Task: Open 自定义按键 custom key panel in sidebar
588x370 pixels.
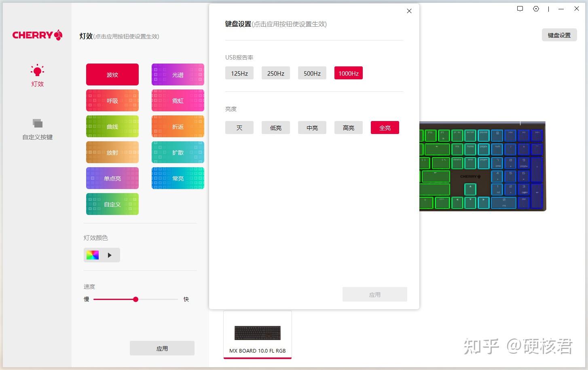Action: [x=37, y=129]
